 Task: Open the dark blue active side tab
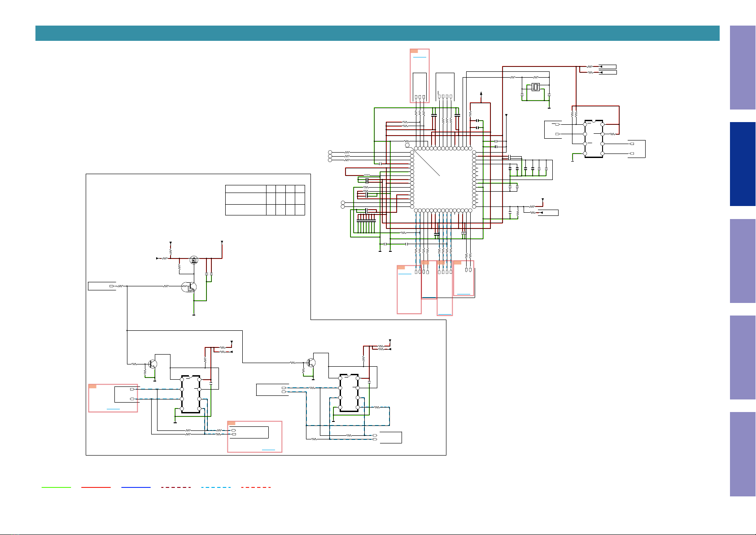coord(743,164)
